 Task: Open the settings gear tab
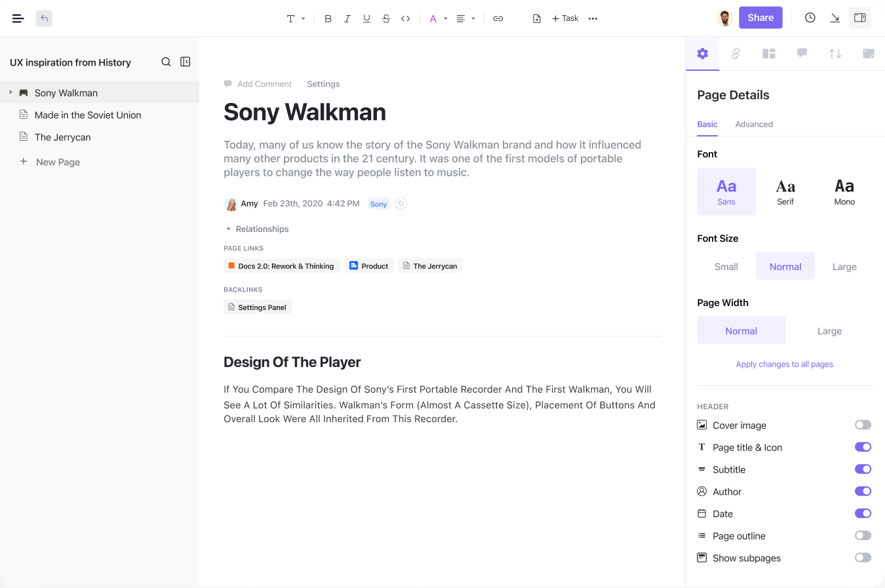click(703, 54)
